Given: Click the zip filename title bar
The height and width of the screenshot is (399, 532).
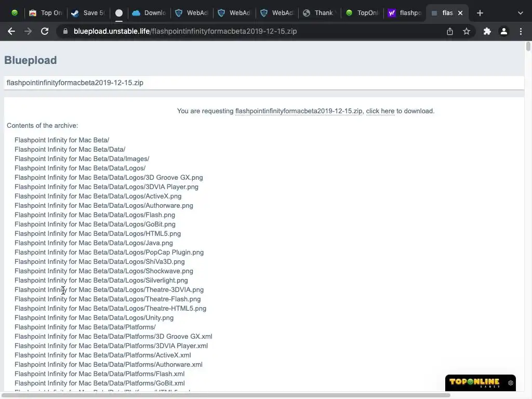Looking at the screenshot, I should [x=264, y=83].
